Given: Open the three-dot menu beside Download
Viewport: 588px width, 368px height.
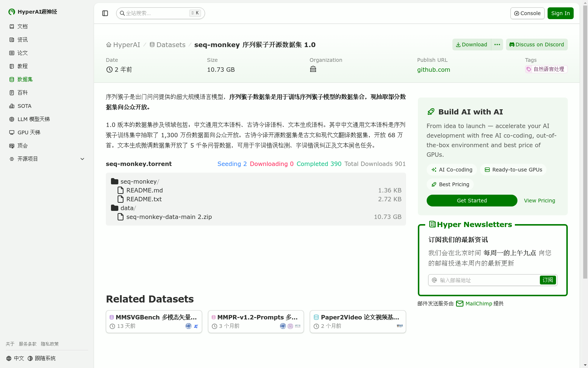Looking at the screenshot, I should pos(497,45).
